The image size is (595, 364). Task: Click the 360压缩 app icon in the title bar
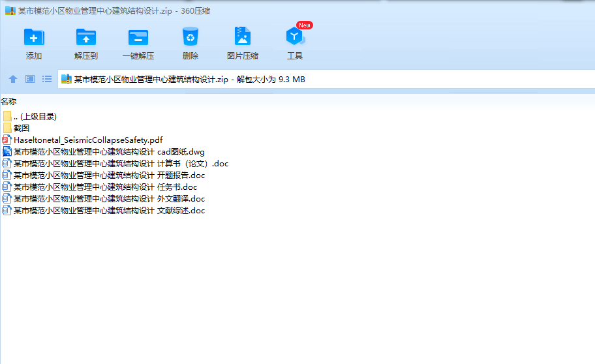[10, 10]
